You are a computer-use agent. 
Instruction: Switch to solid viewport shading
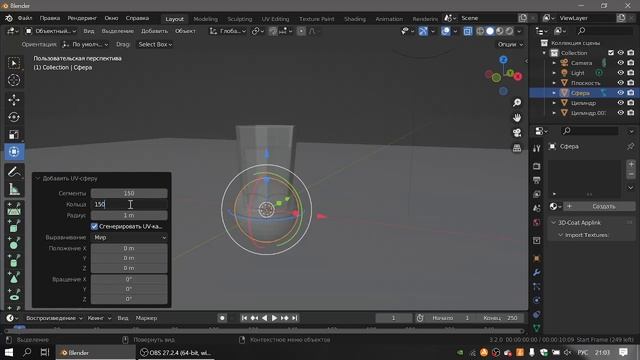[x=490, y=31]
